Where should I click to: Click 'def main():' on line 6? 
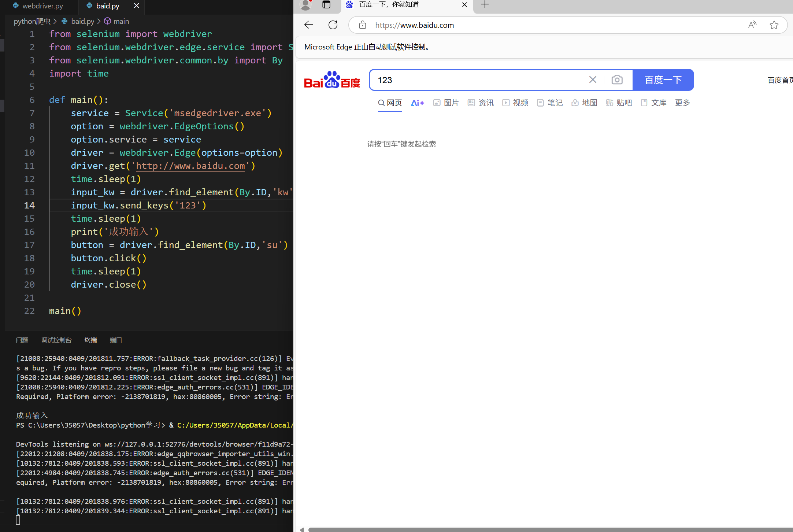pos(79,100)
